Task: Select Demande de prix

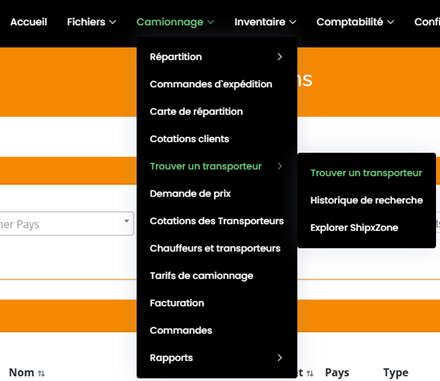Action: [190, 194]
